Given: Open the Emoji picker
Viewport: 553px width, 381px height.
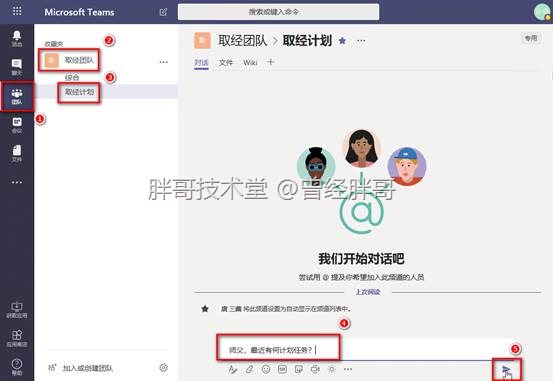Looking at the screenshot, I should [x=266, y=369].
